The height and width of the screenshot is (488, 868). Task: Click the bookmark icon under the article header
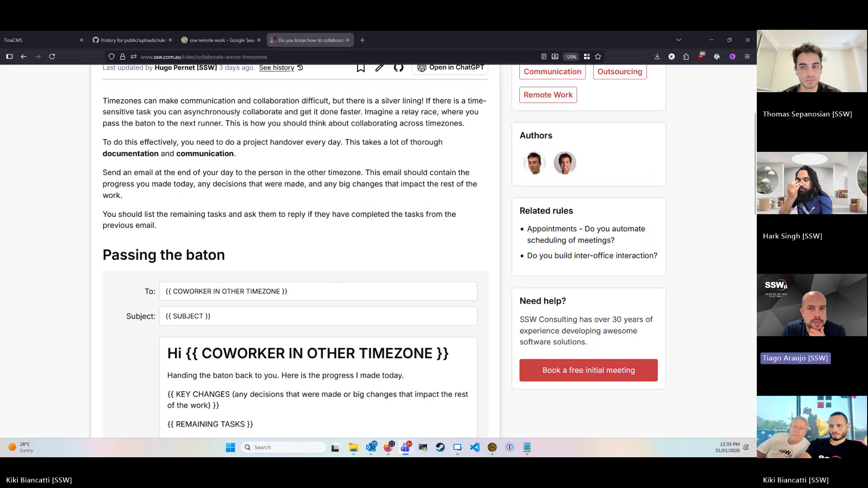(360, 68)
